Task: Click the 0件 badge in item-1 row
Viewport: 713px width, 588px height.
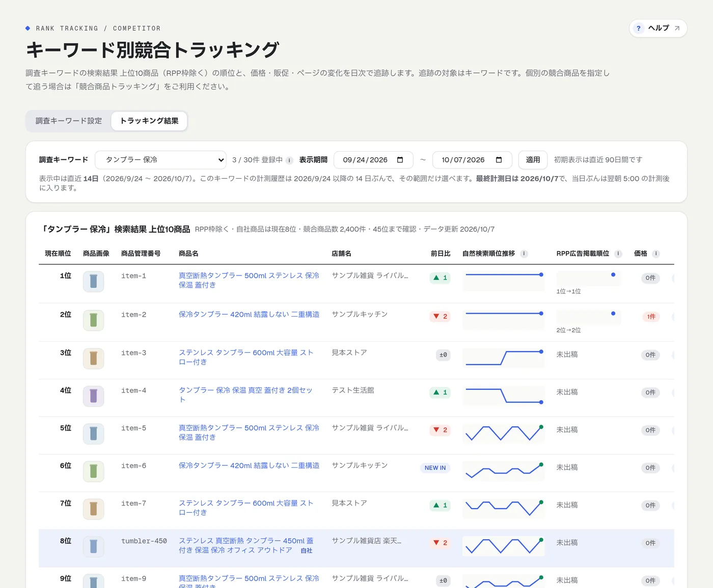Action: point(650,278)
